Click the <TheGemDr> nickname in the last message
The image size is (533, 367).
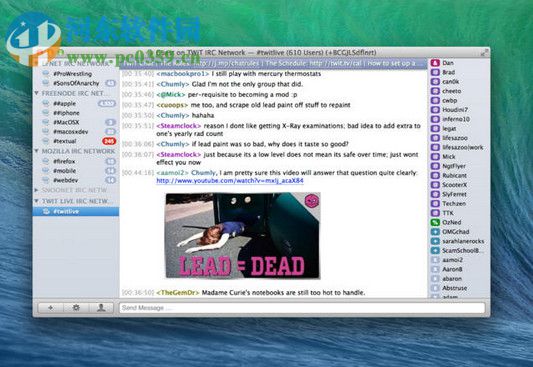178,293
